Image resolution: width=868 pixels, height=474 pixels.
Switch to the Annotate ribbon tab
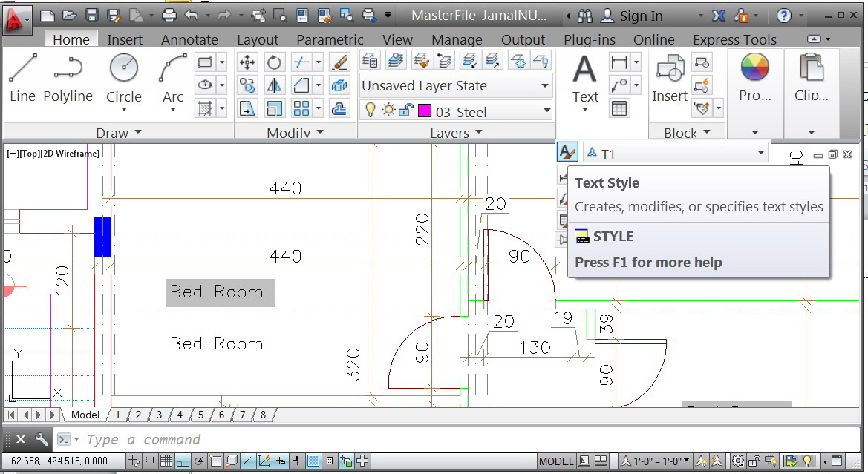189,39
